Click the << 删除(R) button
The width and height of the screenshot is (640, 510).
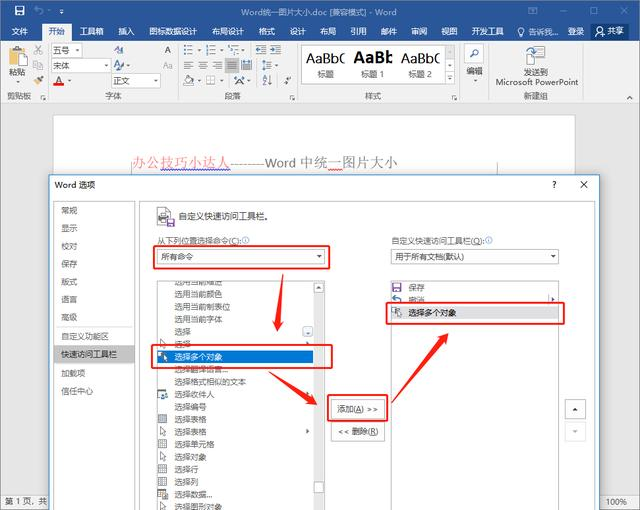coord(358,431)
